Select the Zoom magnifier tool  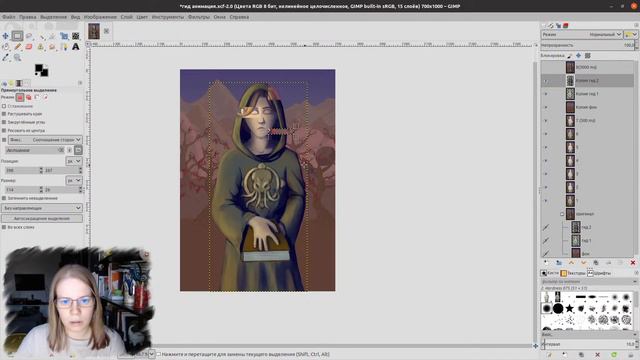[17, 58]
